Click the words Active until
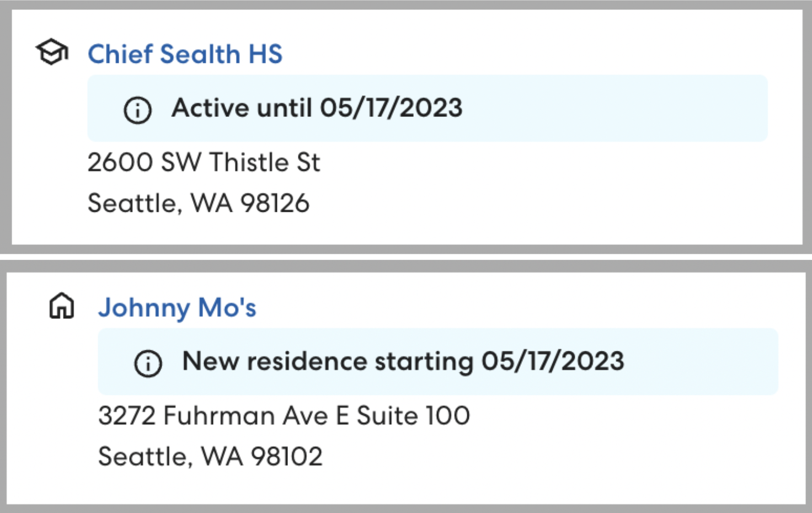812x513 pixels. coord(242,108)
